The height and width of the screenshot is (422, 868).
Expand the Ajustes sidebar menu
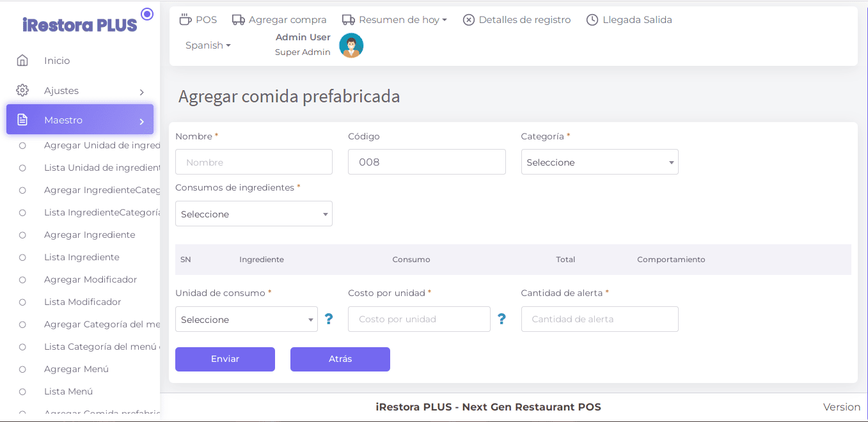80,91
